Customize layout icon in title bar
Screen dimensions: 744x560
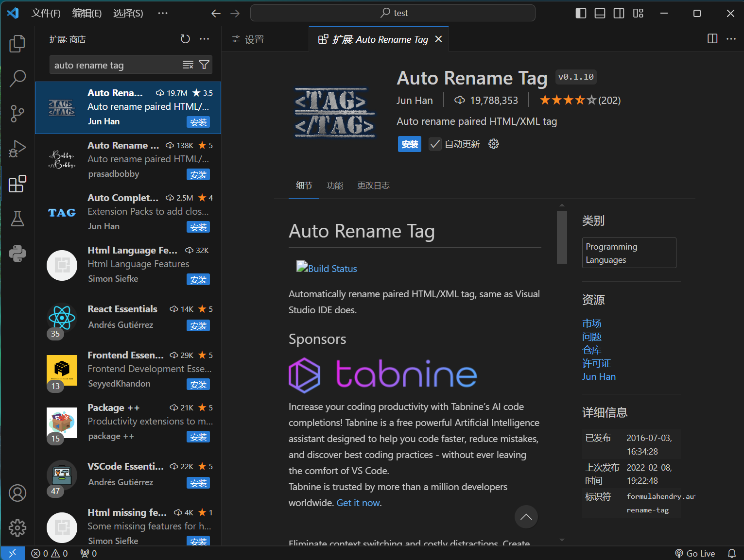point(638,13)
